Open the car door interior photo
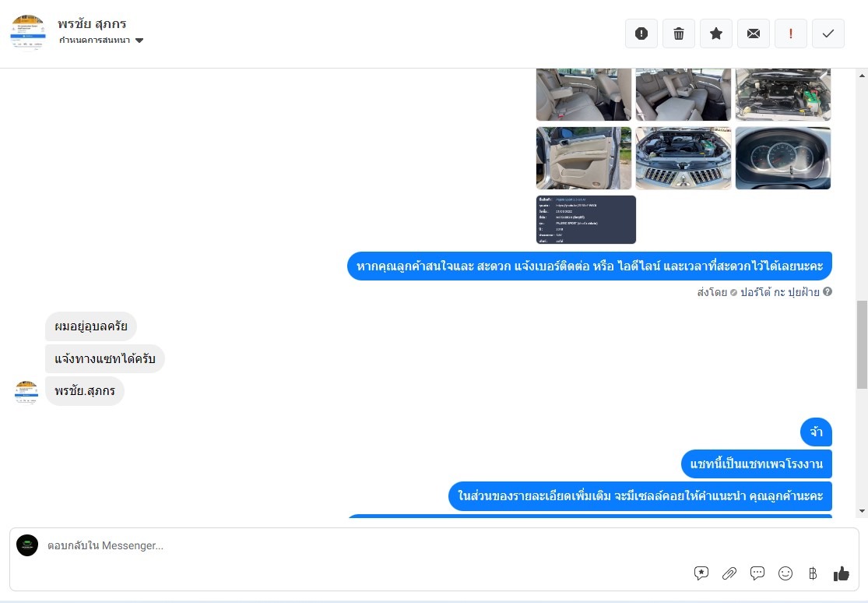Screen dimensions: 868x603 pos(583,158)
